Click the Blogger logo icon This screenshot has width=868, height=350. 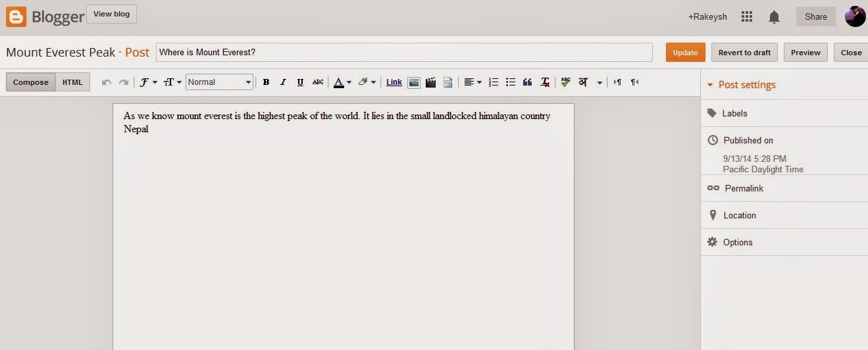click(16, 16)
